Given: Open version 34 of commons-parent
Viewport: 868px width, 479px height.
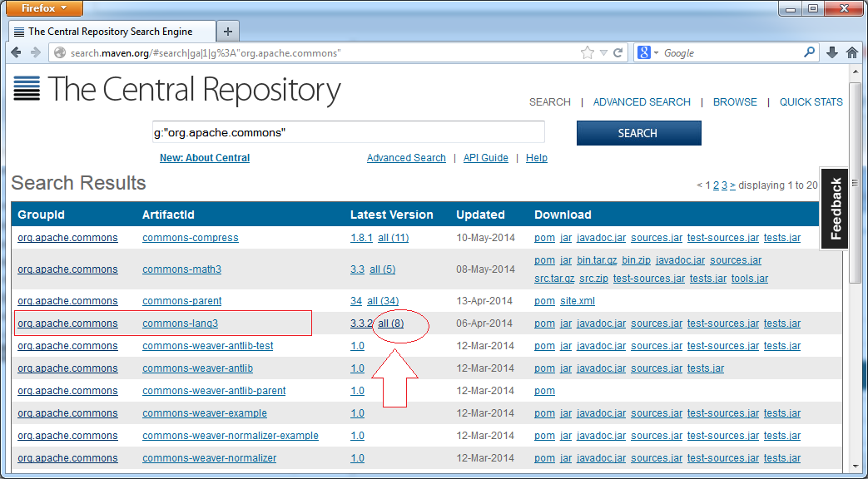Looking at the screenshot, I should (356, 301).
